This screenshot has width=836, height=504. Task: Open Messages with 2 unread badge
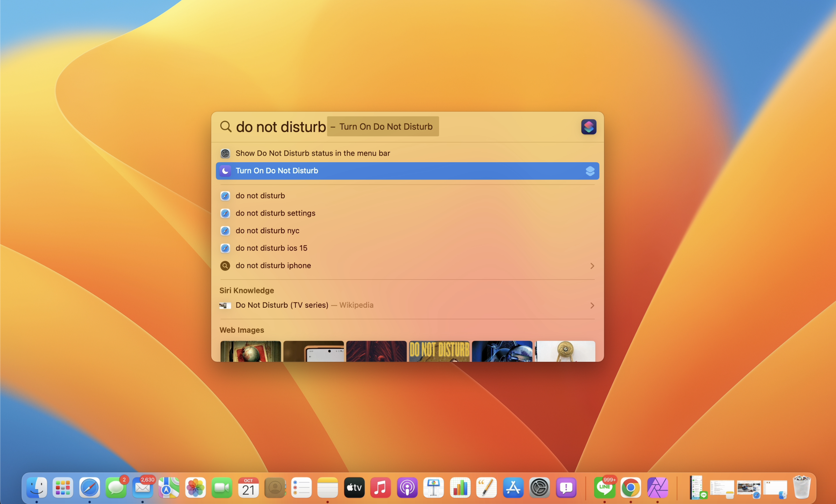(116, 488)
